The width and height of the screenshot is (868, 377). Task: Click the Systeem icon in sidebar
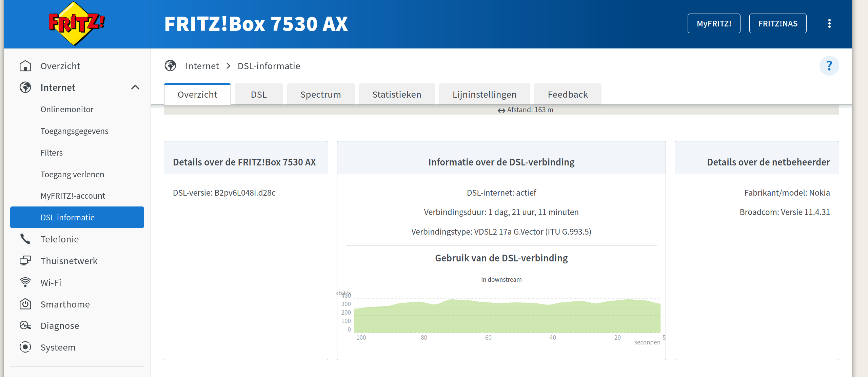point(25,347)
